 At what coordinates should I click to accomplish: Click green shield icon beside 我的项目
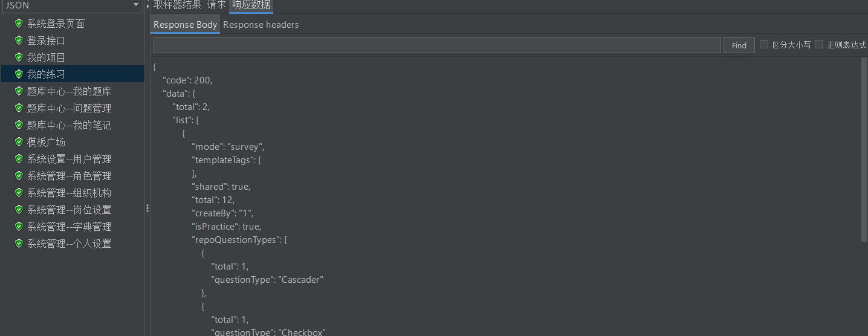[x=19, y=57]
